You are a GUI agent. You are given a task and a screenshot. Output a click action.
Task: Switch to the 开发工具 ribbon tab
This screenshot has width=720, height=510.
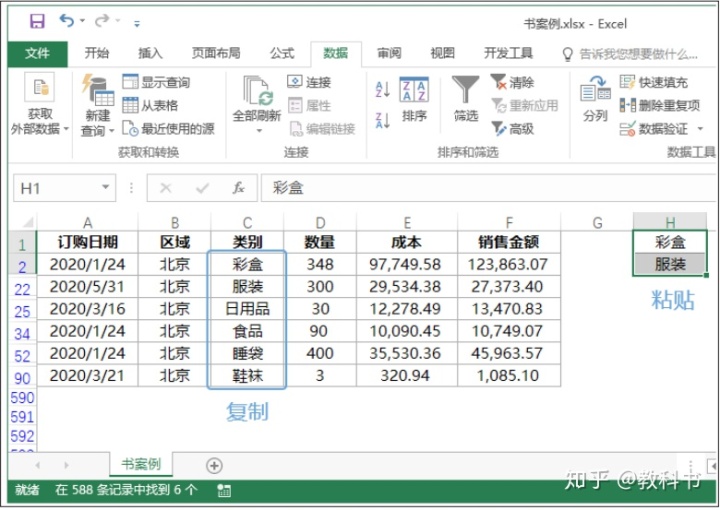(508, 53)
